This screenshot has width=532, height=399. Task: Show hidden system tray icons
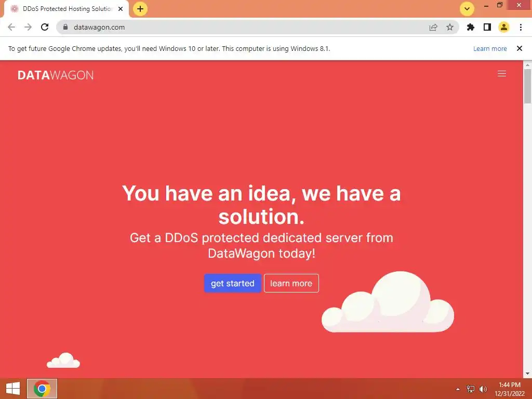458,389
